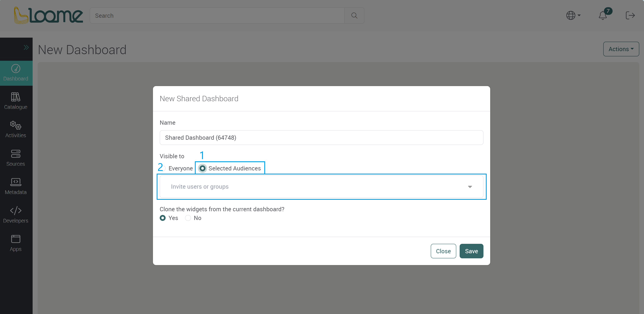The height and width of the screenshot is (314, 644).
Task: Open the Activities sidebar item
Action: coord(16,130)
